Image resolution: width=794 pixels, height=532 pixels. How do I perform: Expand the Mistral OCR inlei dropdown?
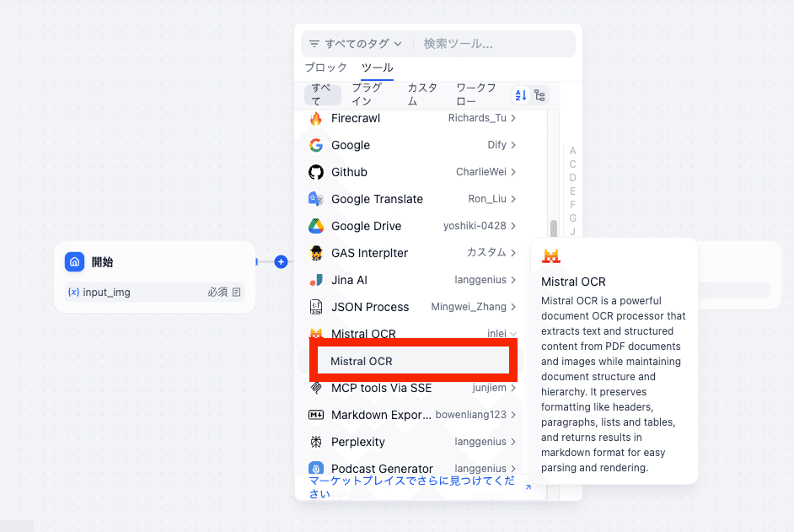click(513, 334)
